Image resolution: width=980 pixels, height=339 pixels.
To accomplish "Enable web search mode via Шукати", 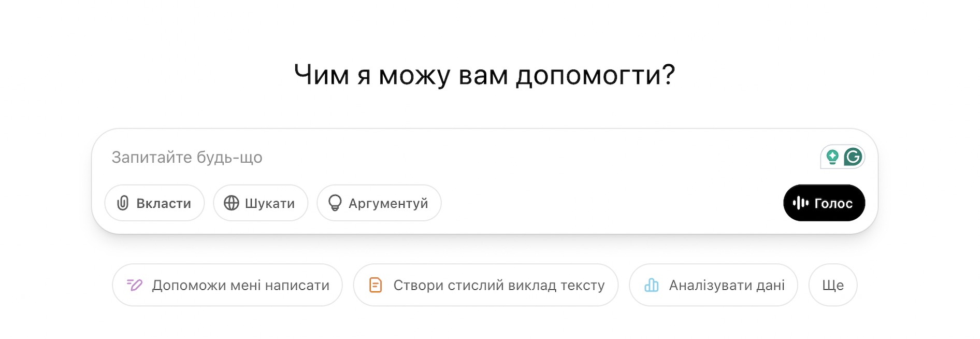I will [260, 203].
